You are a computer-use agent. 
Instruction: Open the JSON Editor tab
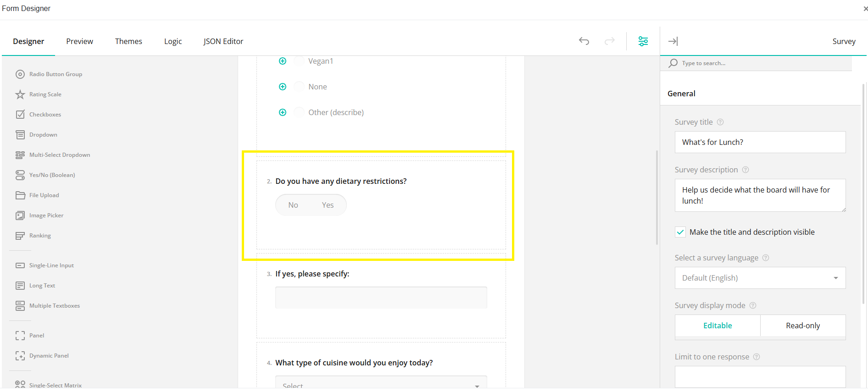point(223,41)
